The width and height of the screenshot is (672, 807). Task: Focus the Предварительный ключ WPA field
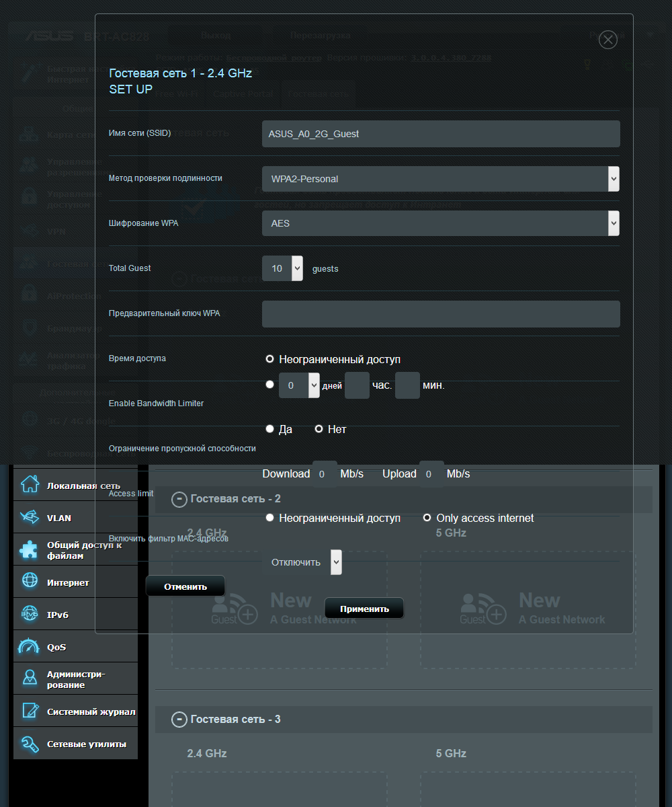(440, 314)
